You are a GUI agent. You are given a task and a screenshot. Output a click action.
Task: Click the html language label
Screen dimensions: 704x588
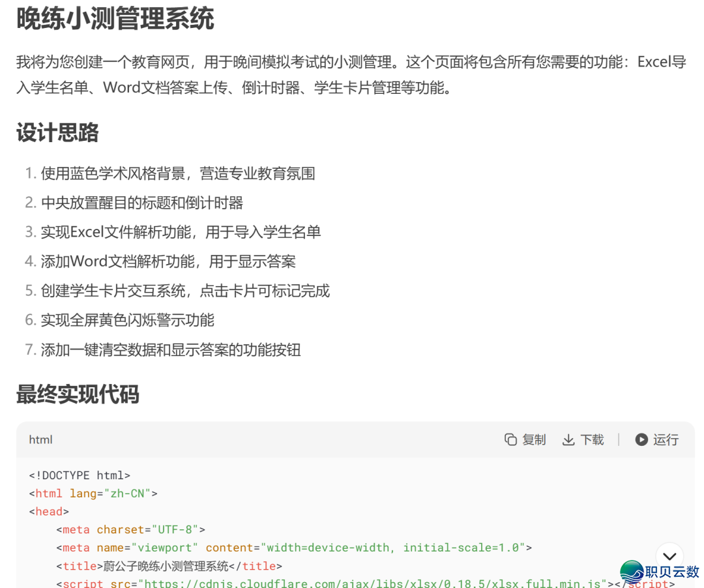[40, 439]
